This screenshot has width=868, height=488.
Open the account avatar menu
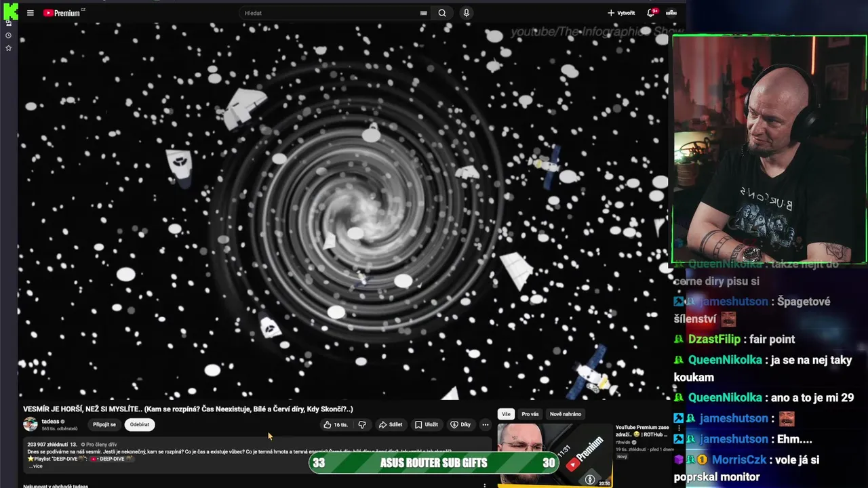671,13
